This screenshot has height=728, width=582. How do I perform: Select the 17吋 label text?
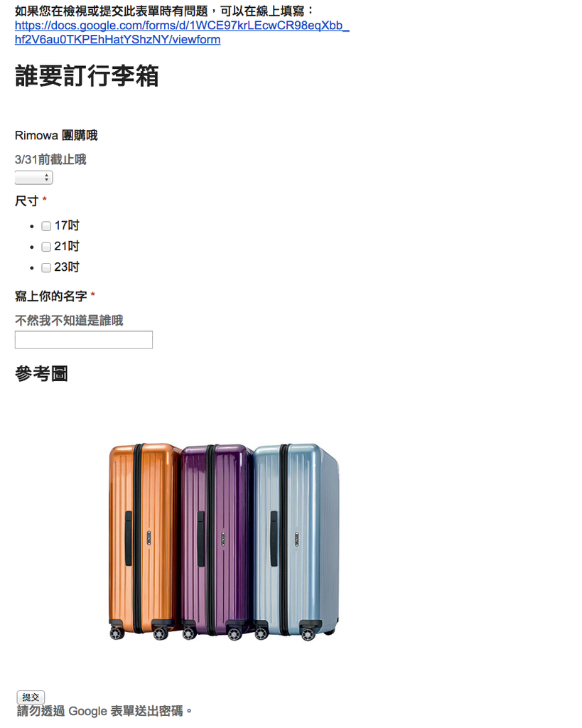pyautogui.click(x=67, y=225)
